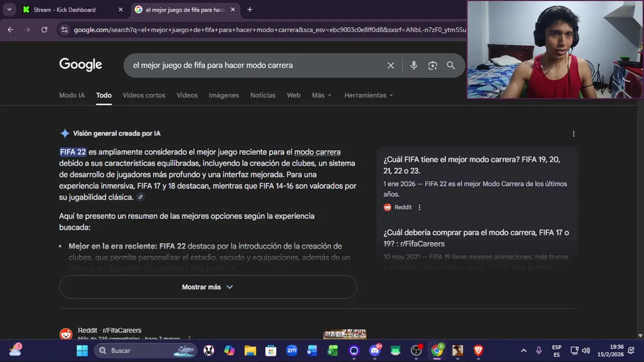Click the 'modo carrera' underlined link

coord(317,152)
